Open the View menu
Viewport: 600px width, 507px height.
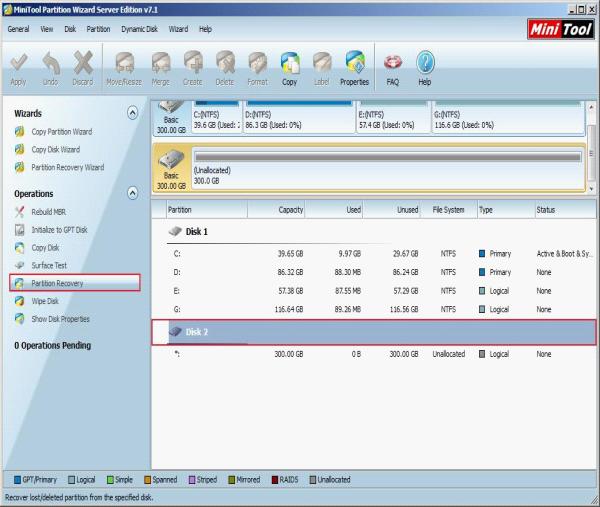(x=47, y=29)
